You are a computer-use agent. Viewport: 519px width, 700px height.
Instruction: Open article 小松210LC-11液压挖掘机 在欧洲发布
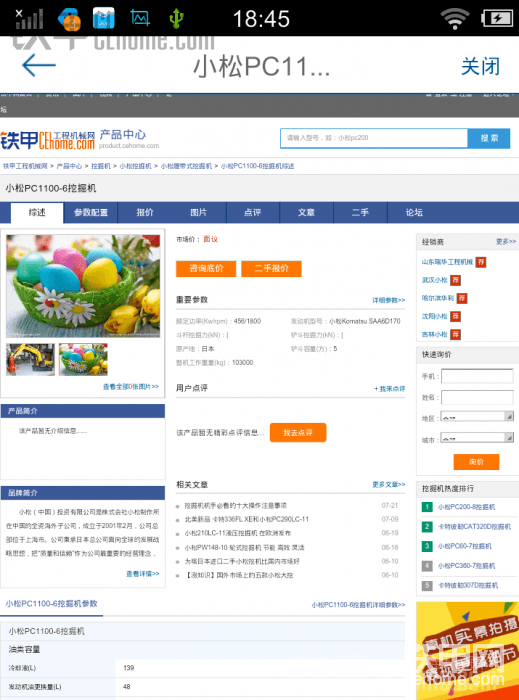[x=238, y=533]
